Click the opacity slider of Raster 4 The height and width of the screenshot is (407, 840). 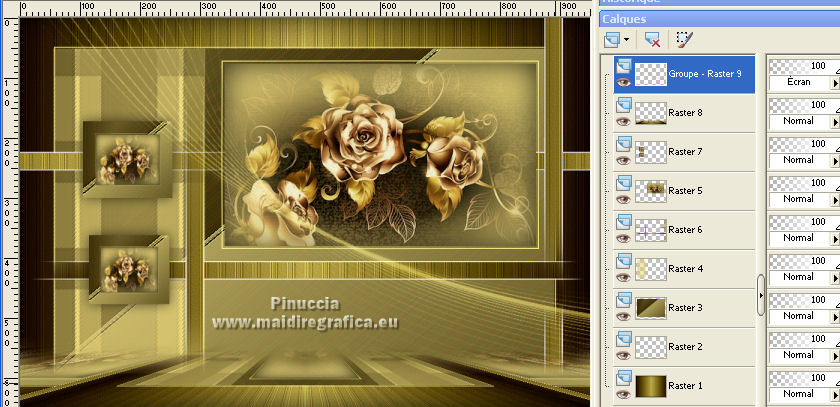pos(804,262)
